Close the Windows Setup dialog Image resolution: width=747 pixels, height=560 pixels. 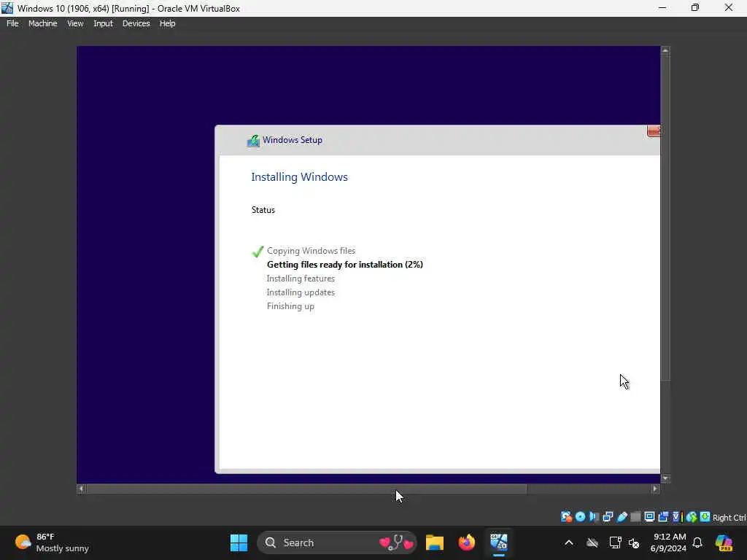coord(654,131)
